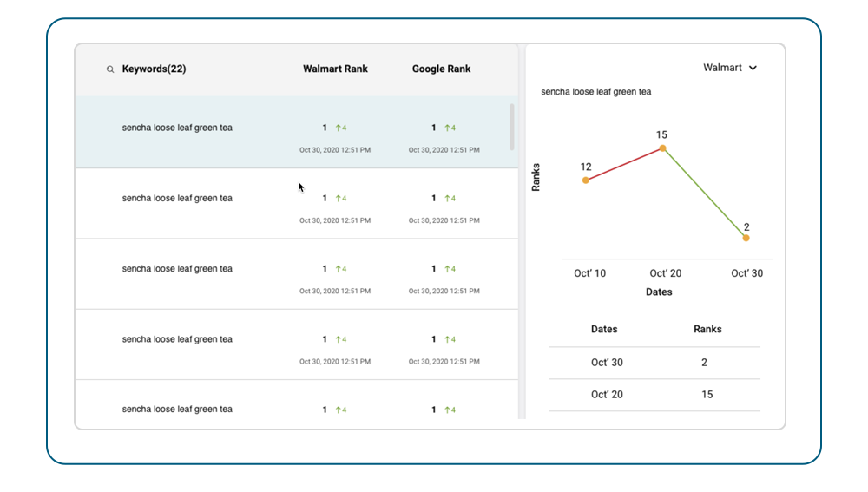The image size is (868, 492).
Task: Click the Oct' 10 data point labeled 12
Action: 586,180
